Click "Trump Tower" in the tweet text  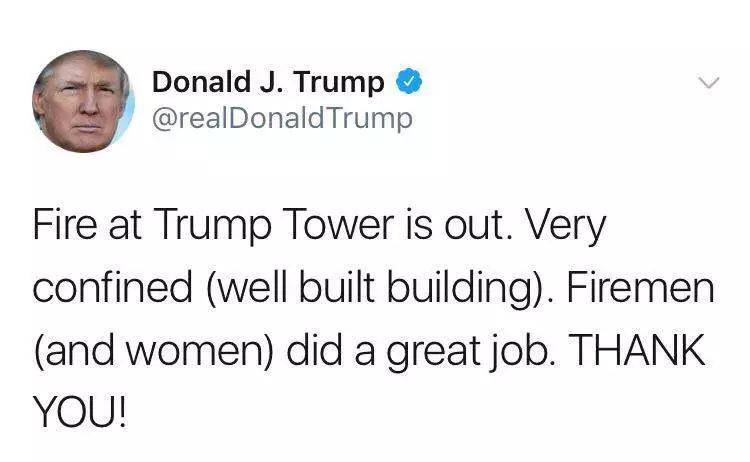tap(273, 226)
